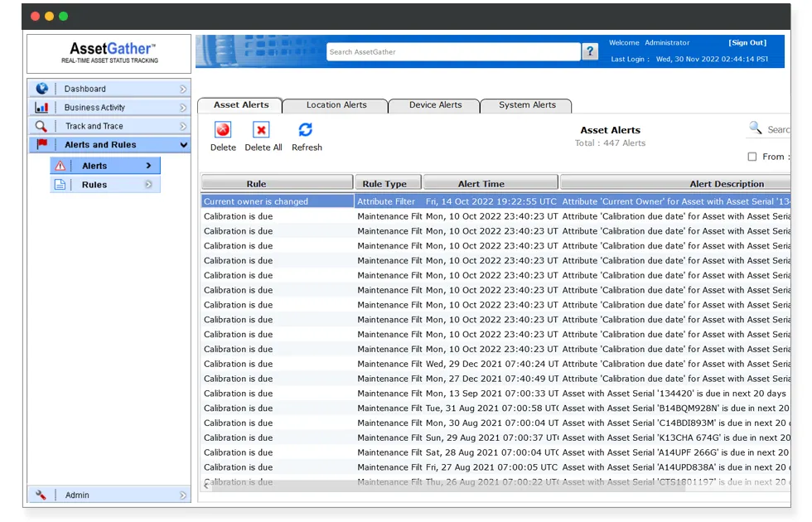The image size is (812, 522).
Task: Click the Sign Out link
Action: point(747,42)
